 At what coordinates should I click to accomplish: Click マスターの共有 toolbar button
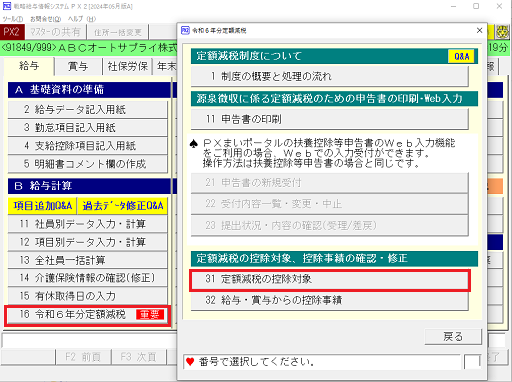55,32
